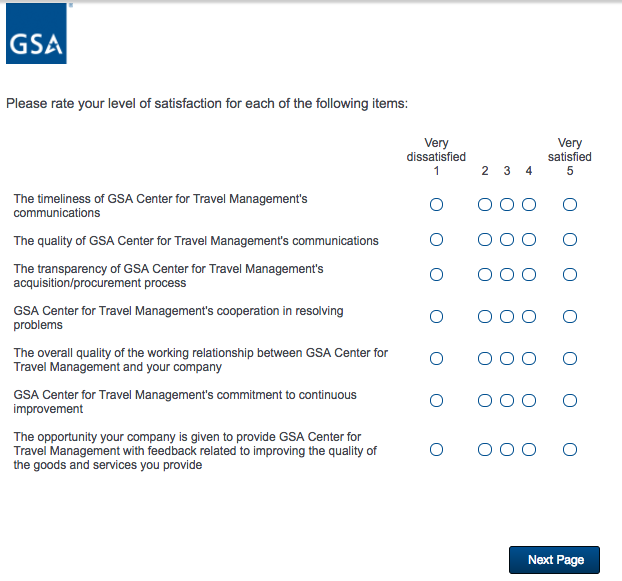Rate commitment to continuous improvement as 5
Screen dimensions: 622x581
(x=570, y=401)
